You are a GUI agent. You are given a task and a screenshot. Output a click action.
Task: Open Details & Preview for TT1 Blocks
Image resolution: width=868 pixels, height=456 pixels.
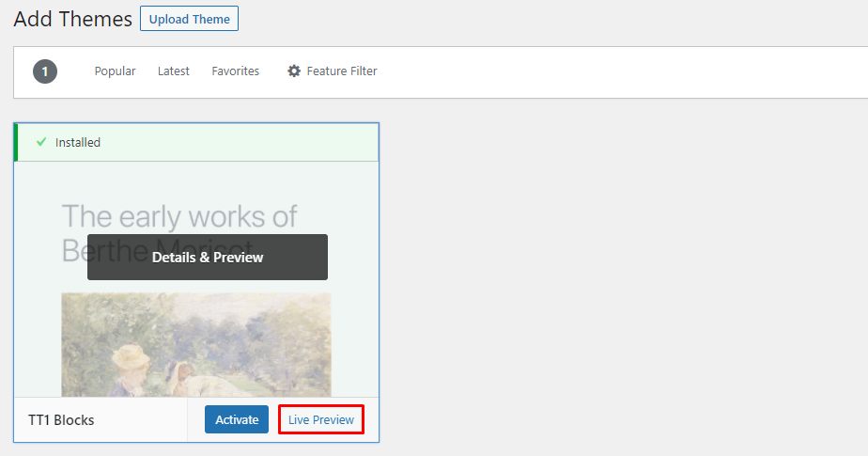click(208, 257)
